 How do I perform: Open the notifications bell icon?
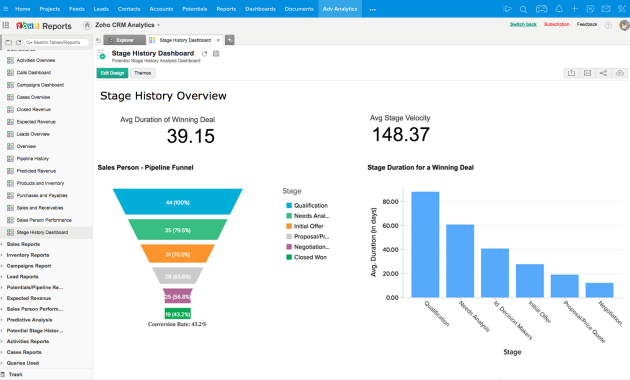(559, 9)
